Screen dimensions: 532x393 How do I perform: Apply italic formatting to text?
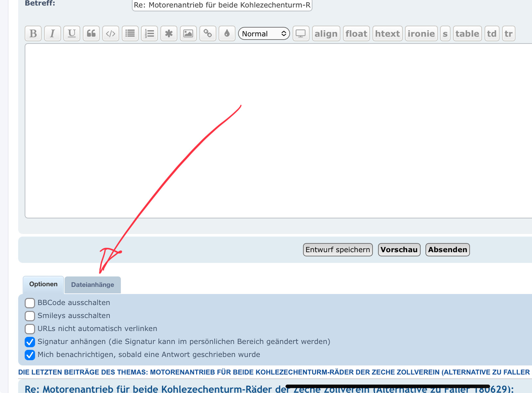tap(53, 34)
